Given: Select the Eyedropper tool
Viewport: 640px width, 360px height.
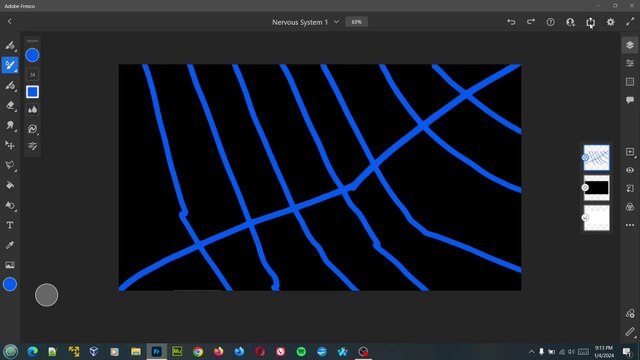Looking at the screenshot, I should pos(10,245).
